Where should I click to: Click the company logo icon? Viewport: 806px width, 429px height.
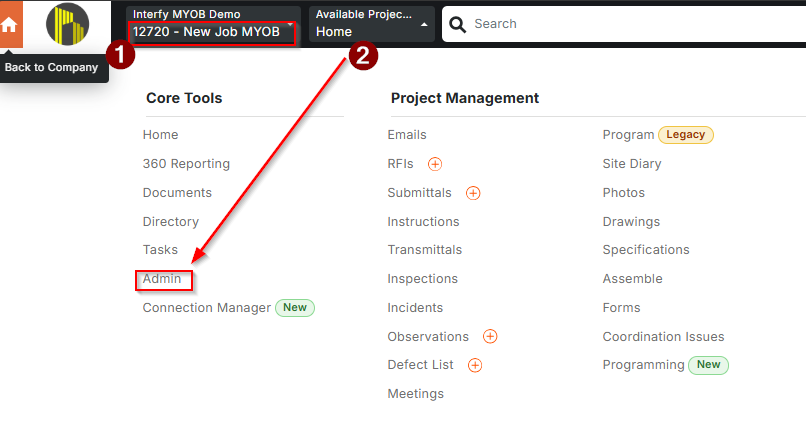67,24
